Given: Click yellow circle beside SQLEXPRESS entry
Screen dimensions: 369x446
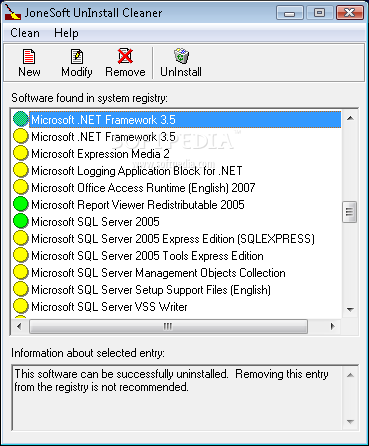Looking at the screenshot, I should (21, 238).
